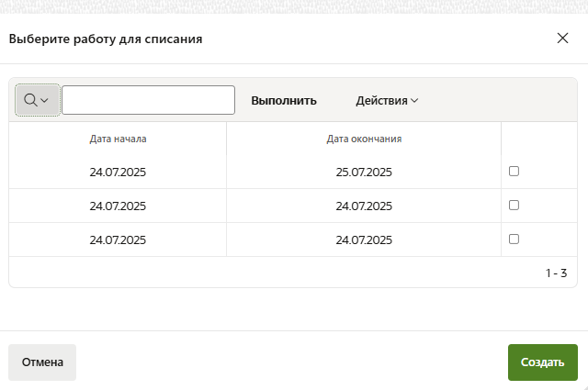The image size is (588, 390).
Task: Click the 1 - 3 pagination indicator
Action: pyautogui.click(x=556, y=273)
